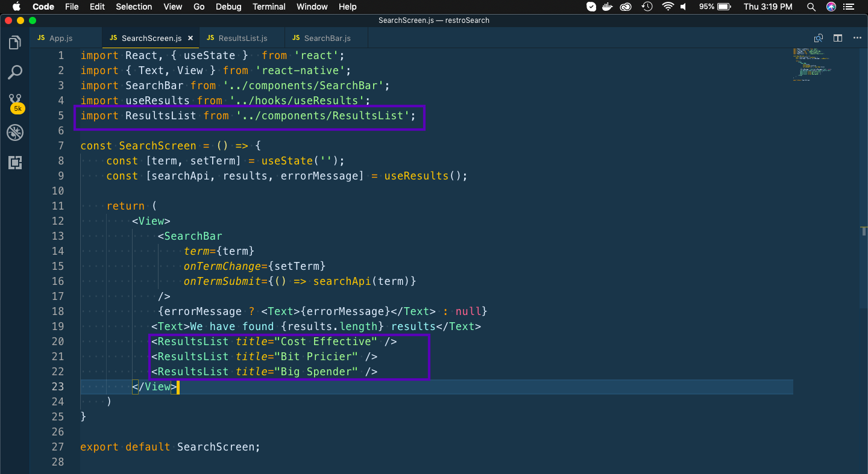
Task: Open the File menu
Action: click(x=72, y=7)
